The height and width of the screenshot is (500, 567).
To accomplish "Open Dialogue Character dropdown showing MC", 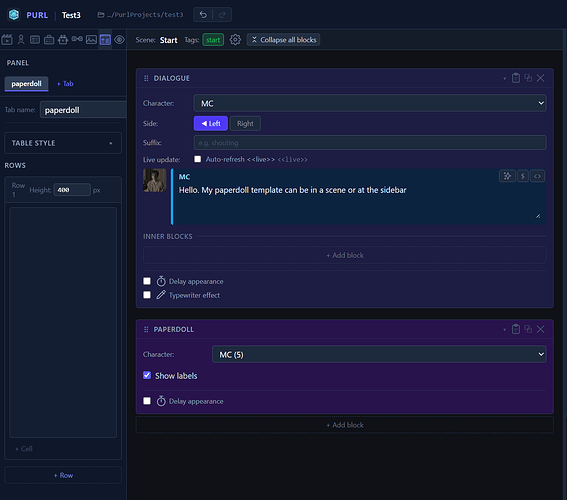I will [x=370, y=103].
